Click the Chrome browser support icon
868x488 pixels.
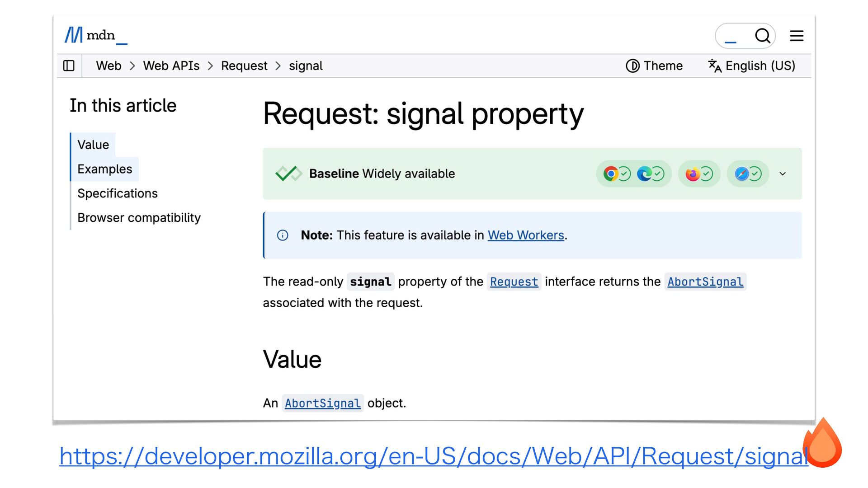[611, 174]
